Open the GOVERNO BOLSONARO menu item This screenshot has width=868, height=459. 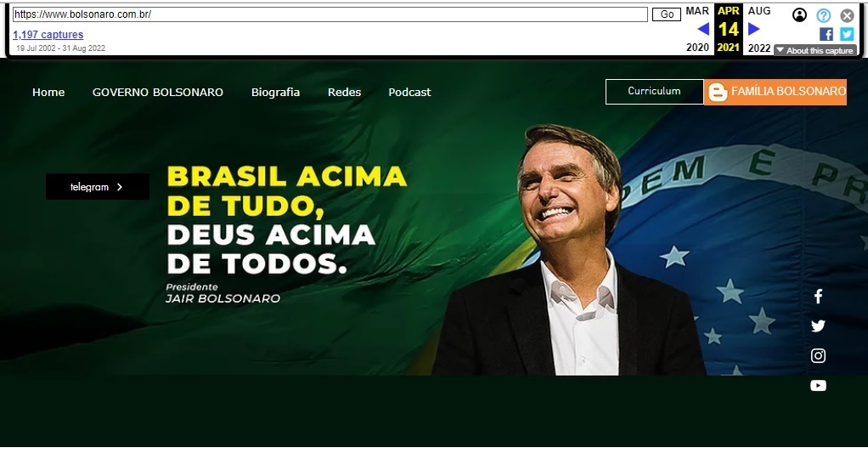click(x=158, y=93)
